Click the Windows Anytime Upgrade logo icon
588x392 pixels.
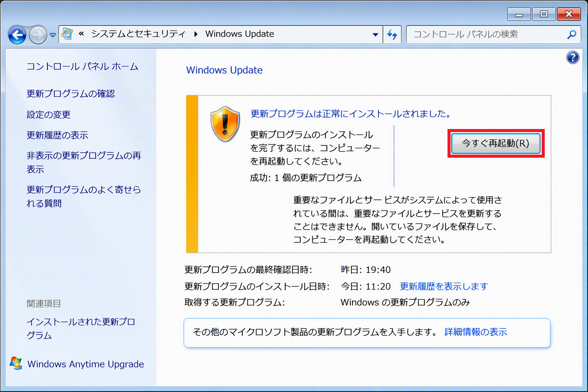(16, 363)
